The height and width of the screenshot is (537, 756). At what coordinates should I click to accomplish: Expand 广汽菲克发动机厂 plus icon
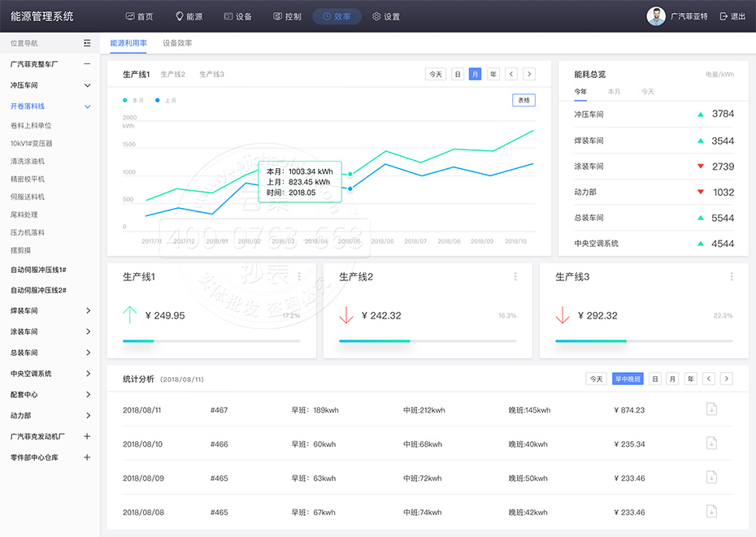[87, 436]
